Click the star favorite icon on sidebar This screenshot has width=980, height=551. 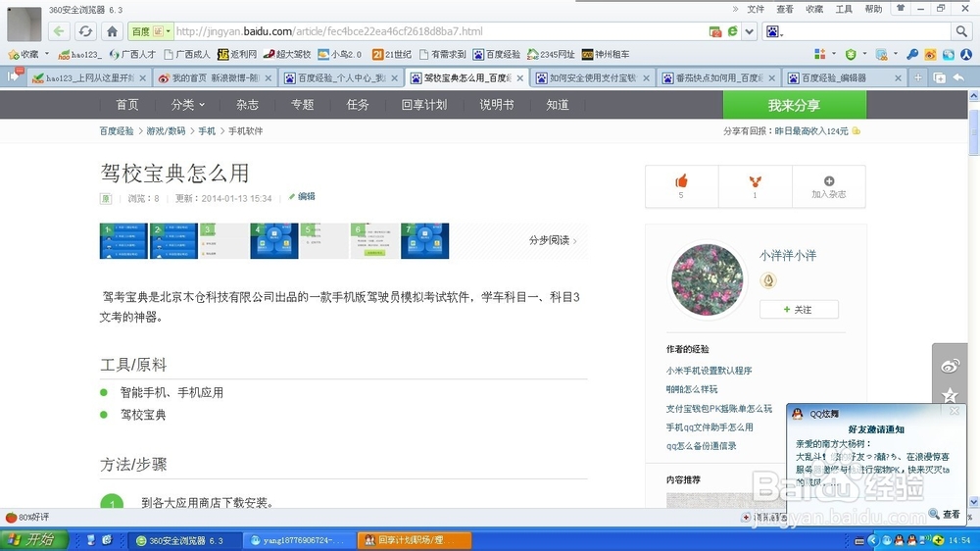(950, 395)
